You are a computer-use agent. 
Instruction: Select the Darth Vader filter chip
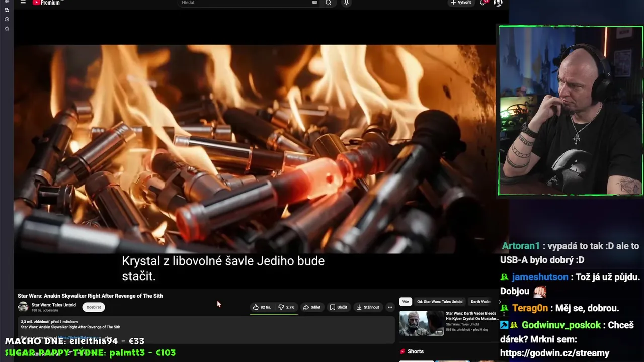(480, 302)
